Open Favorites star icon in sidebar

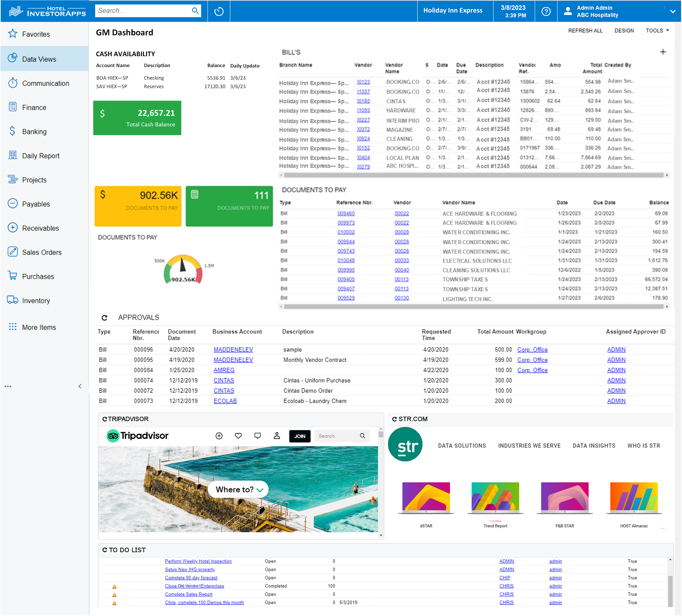point(13,34)
